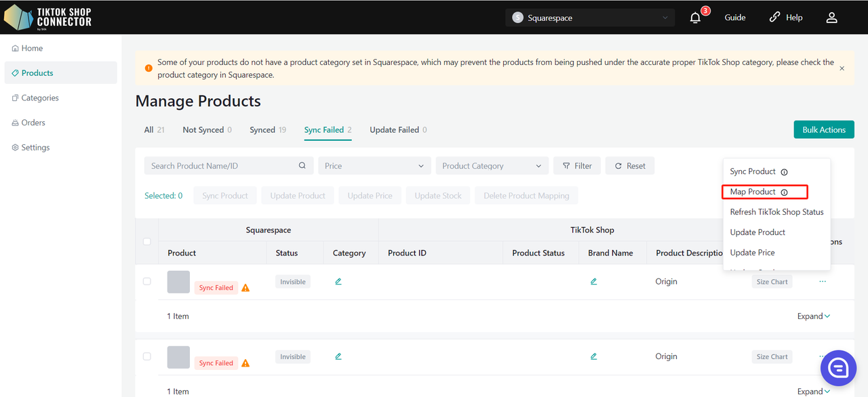Select the second product row checkbox
Image resolution: width=868 pixels, height=397 pixels.
[146, 356]
